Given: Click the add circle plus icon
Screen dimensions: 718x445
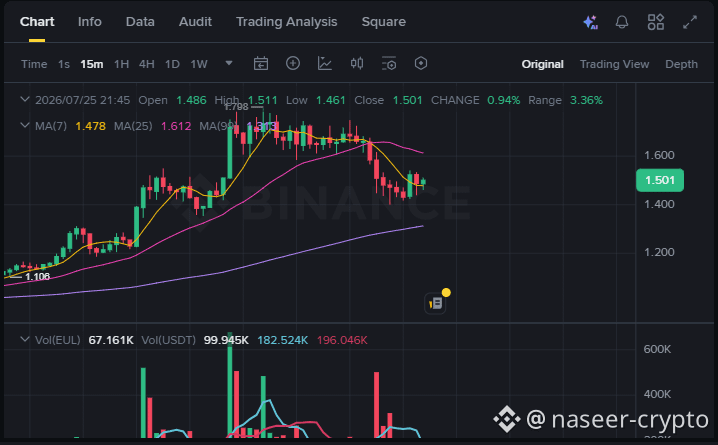Looking at the screenshot, I should coord(293,63).
